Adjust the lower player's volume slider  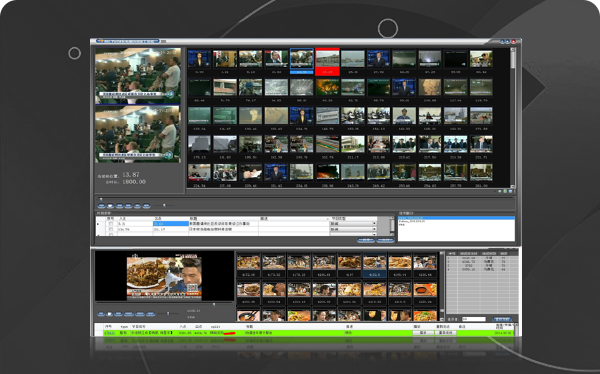168,314
